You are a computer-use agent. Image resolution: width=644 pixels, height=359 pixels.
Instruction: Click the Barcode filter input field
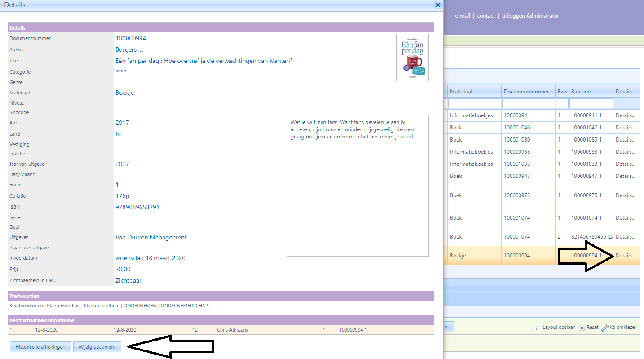(x=591, y=103)
